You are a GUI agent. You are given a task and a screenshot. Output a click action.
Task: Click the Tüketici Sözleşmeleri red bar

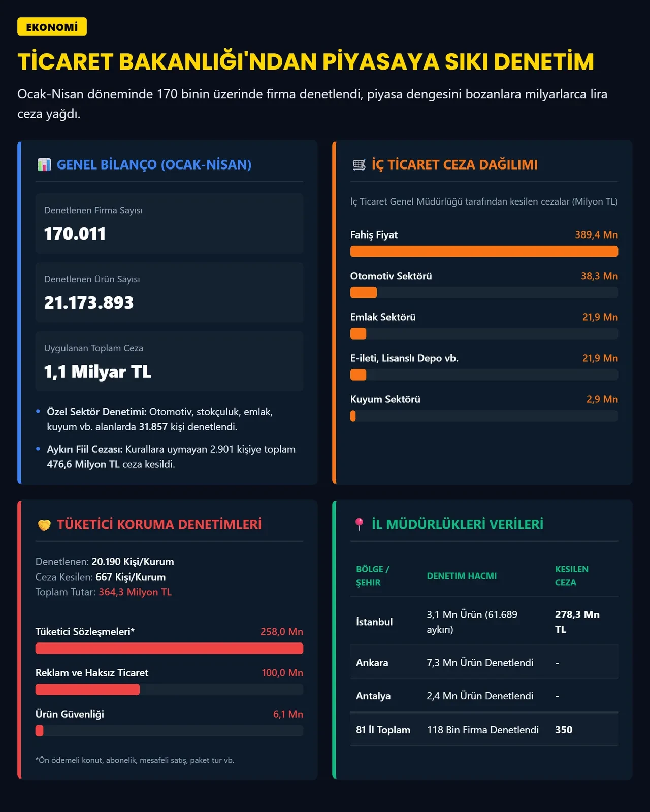tap(169, 648)
